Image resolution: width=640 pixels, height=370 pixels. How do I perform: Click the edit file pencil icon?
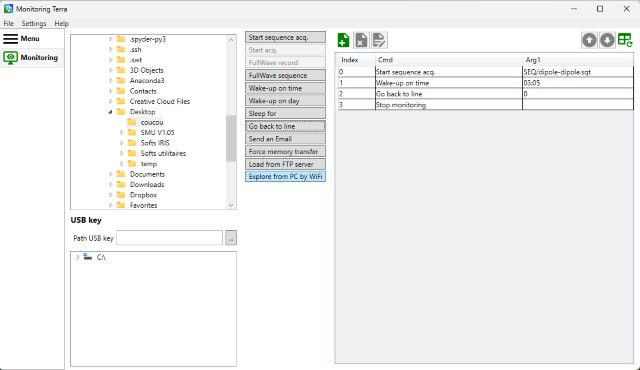(x=379, y=40)
